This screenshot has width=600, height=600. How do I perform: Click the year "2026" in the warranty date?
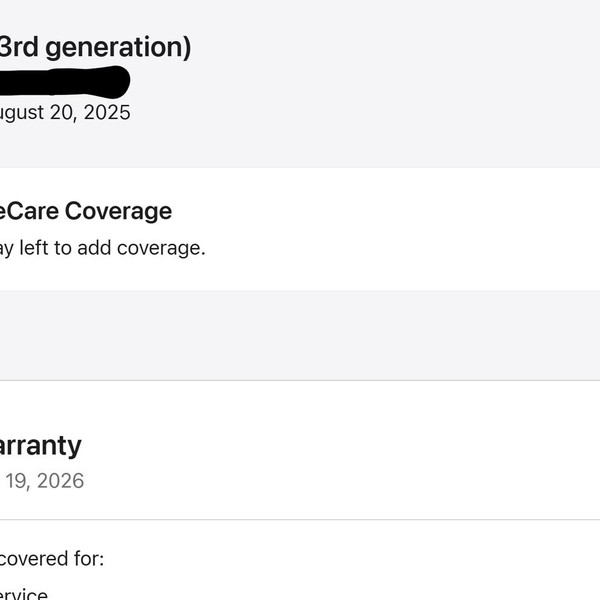(x=59, y=481)
